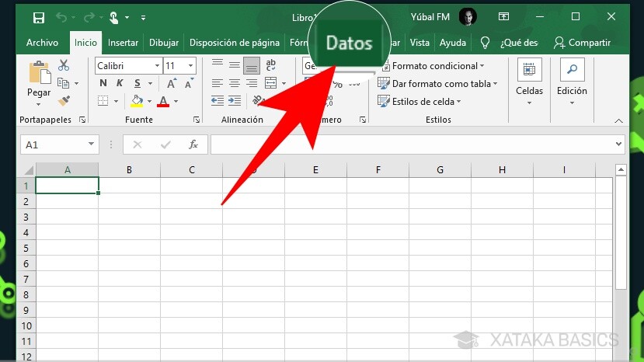The width and height of the screenshot is (644, 362).
Task: Open Dar formato como tabla menu
Action: click(x=437, y=84)
